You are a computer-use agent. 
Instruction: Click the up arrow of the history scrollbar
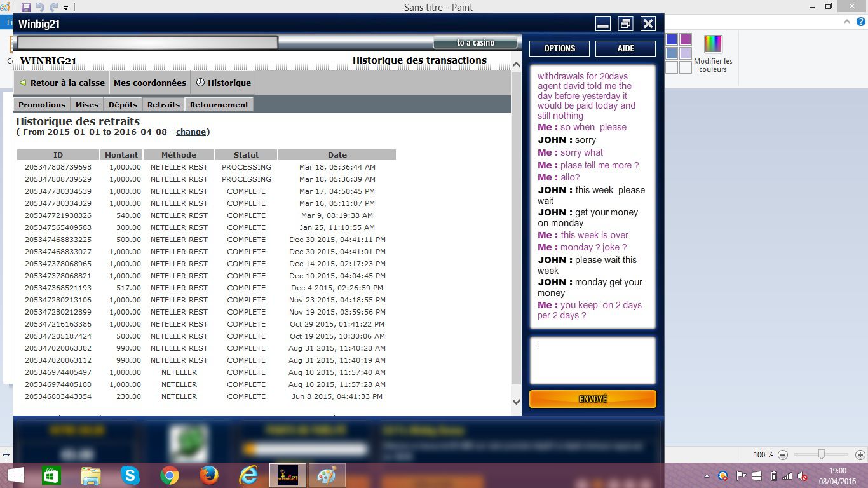click(516, 65)
